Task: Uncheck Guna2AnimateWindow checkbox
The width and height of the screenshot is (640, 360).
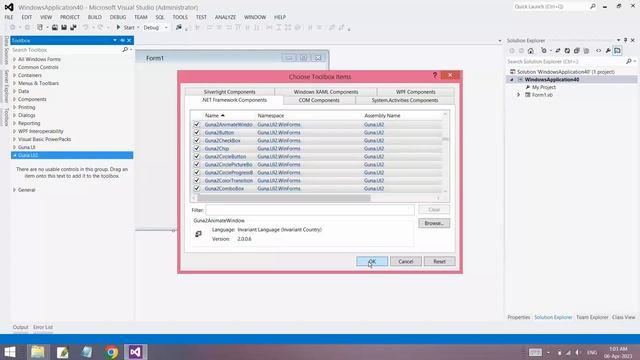Action: [197, 124]
